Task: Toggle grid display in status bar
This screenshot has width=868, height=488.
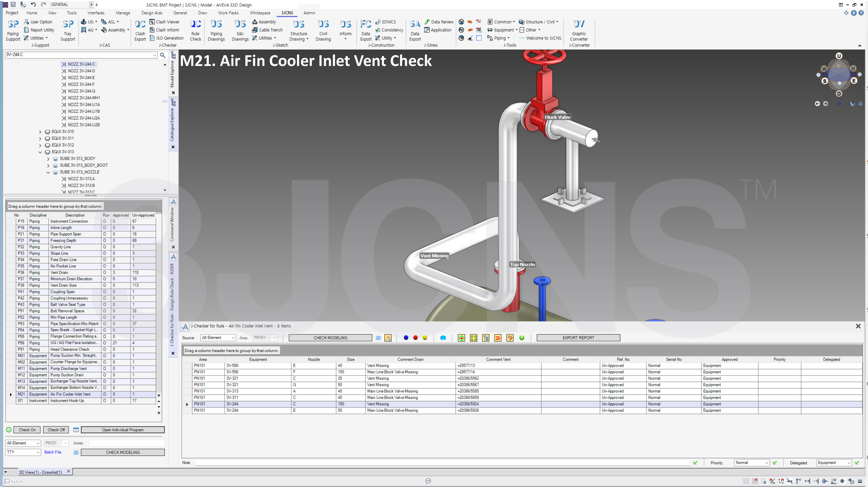Action: tap(746, 481)
